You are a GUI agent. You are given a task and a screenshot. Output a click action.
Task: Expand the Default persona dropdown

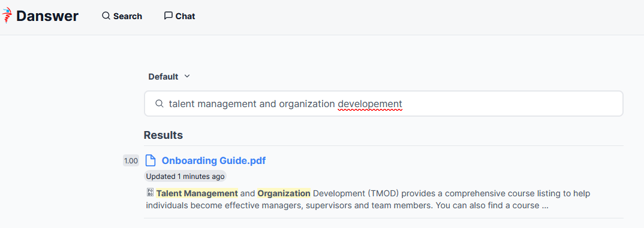click(169, 76)
